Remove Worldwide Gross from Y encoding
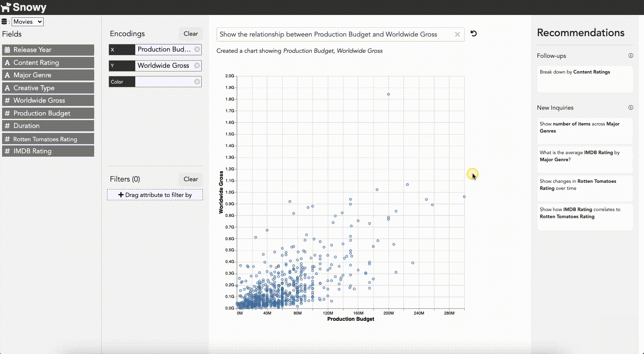Screen dimensions: 644x354 [197, 66]
